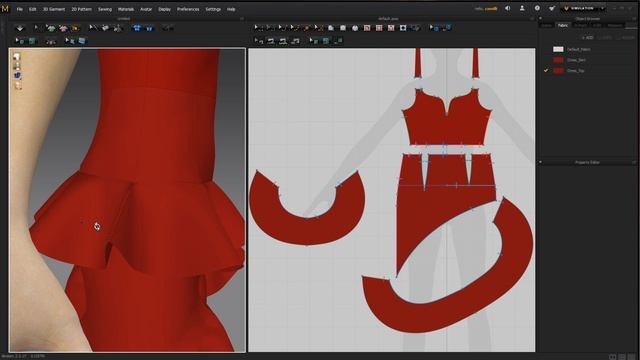
Task: Open the Avatar menu
Action: 146,9
